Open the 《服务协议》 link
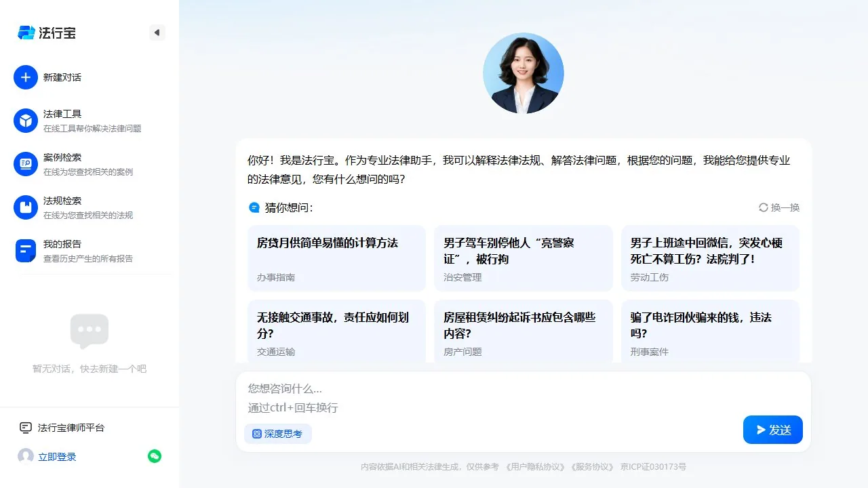The width and height of the screenshot is (868, 488). (x=592, y=467)
